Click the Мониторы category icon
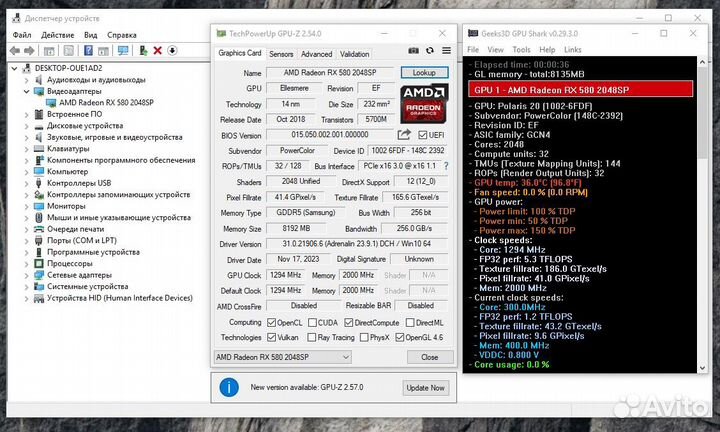 tap(39, 206)
